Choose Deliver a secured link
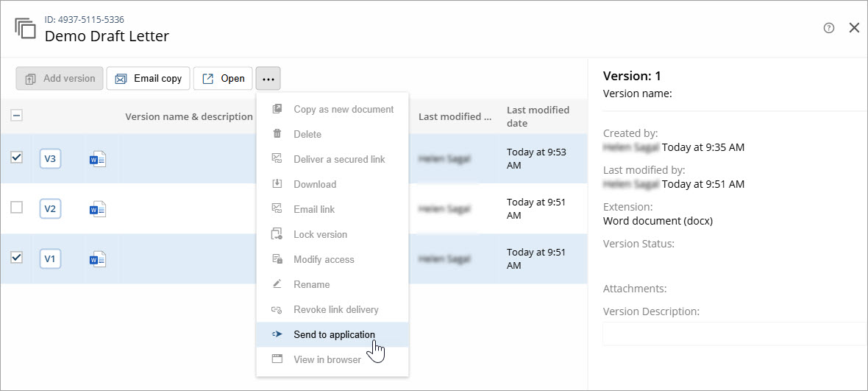This screenshot has width=868, height=391. [x=332, y=160]
